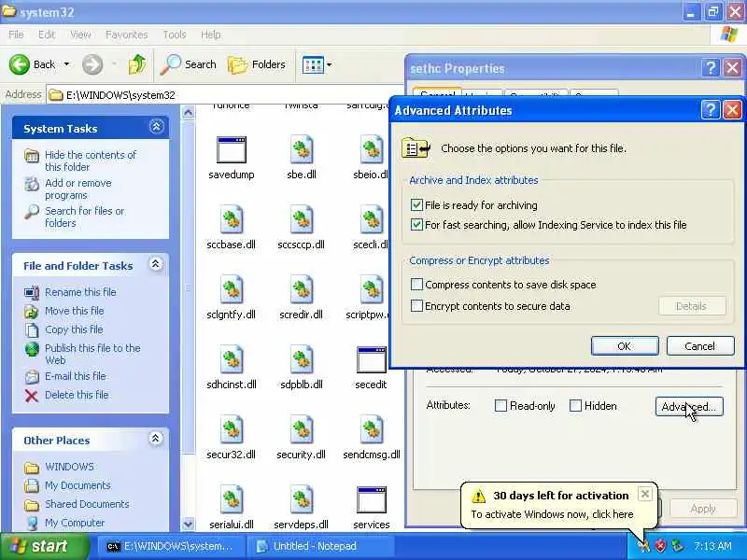Viewport: 747px width, 560px height.
Task: Click the Advanced... button in sethc Properties
Action: click(x=689, y=407)
